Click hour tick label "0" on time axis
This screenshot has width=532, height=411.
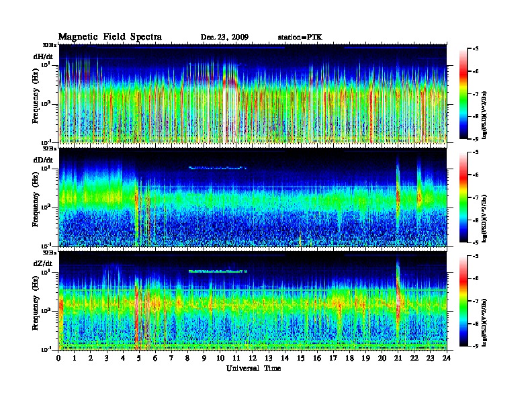click(58, 359)
